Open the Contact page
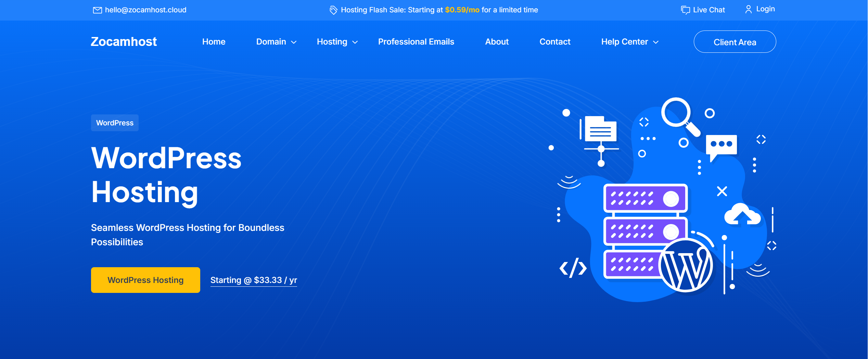This screenshot has width=868, height=359. click(x=555, y=42)
